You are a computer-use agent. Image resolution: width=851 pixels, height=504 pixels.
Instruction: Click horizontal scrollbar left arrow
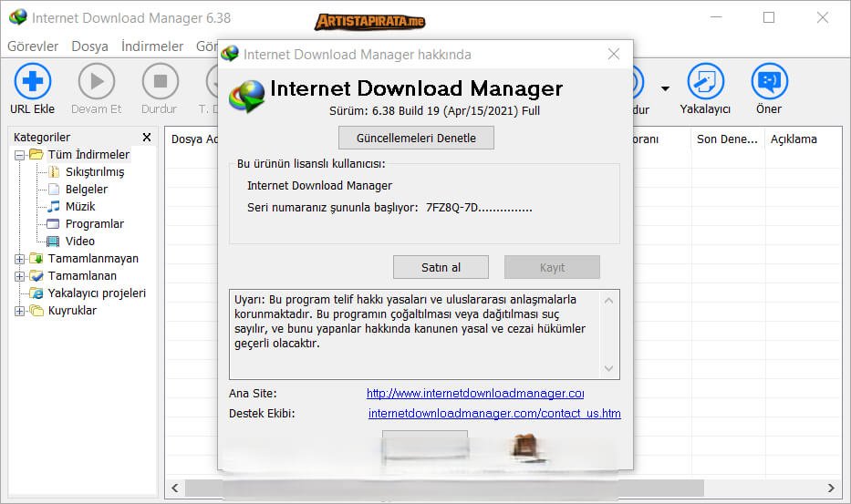pyautogui.click(x=175, y=488)
